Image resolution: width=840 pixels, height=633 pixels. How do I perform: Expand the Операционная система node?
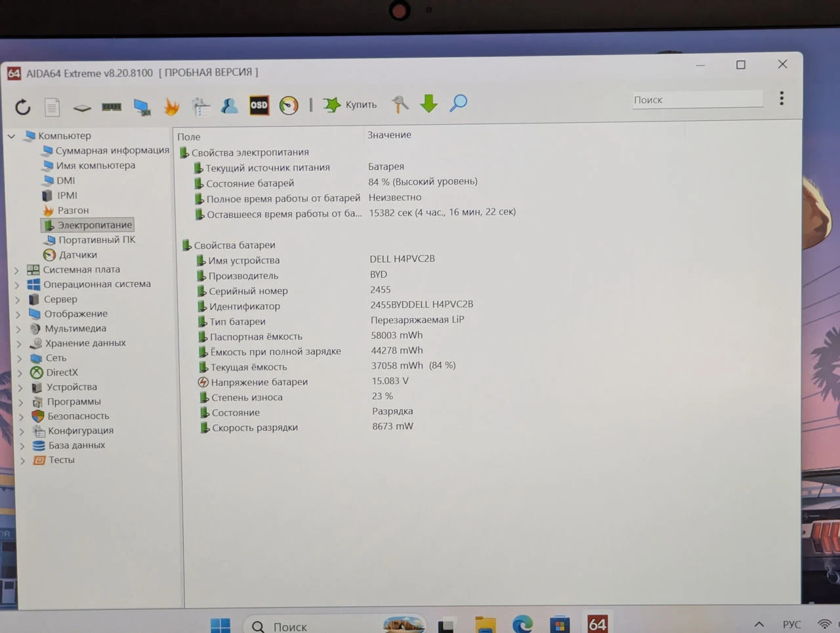pos(18,285)
